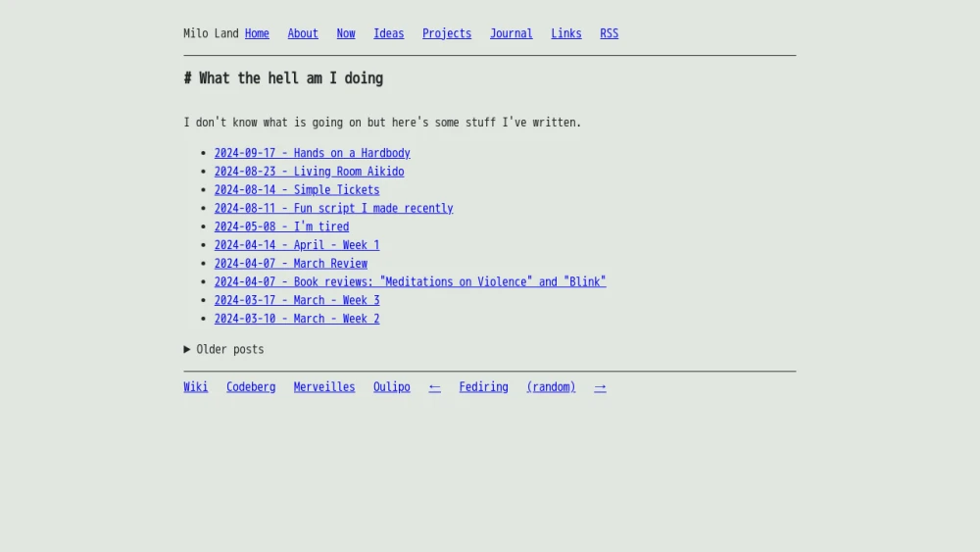Image resolution: width=980 pixels, height=552 pixels.
Task: Click the Milo Land site title
Action: pos(211,33)
